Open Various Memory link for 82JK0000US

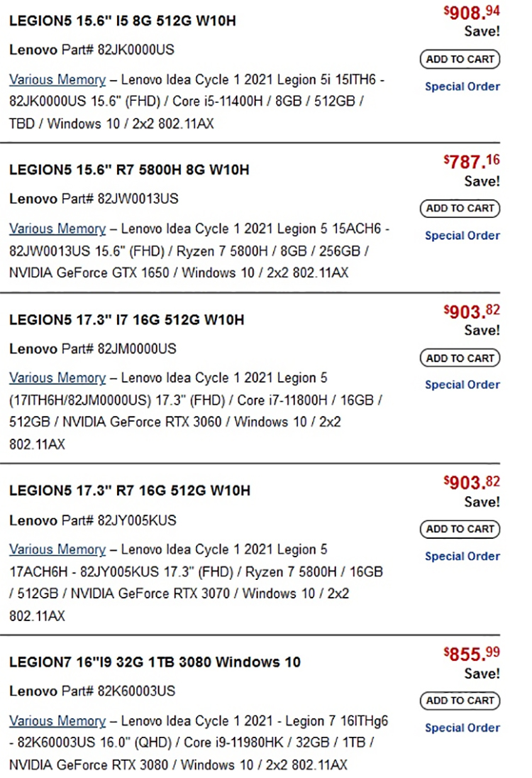pos(57,80)
